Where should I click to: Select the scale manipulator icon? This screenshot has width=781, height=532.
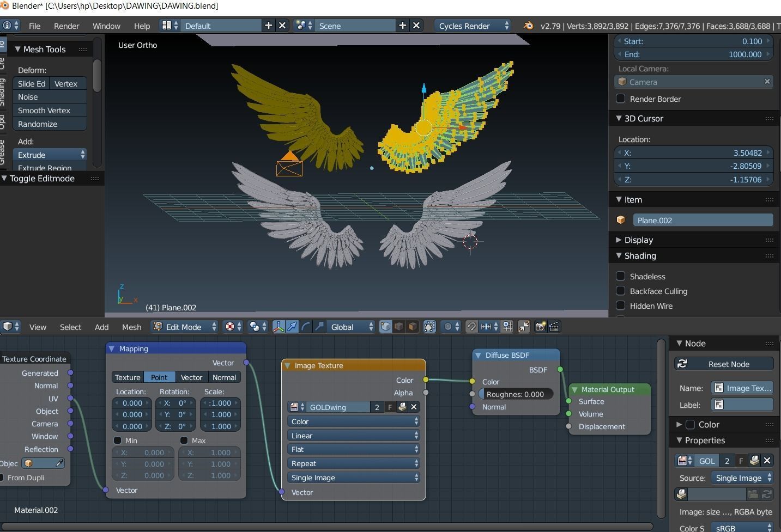tap(319, 327)
